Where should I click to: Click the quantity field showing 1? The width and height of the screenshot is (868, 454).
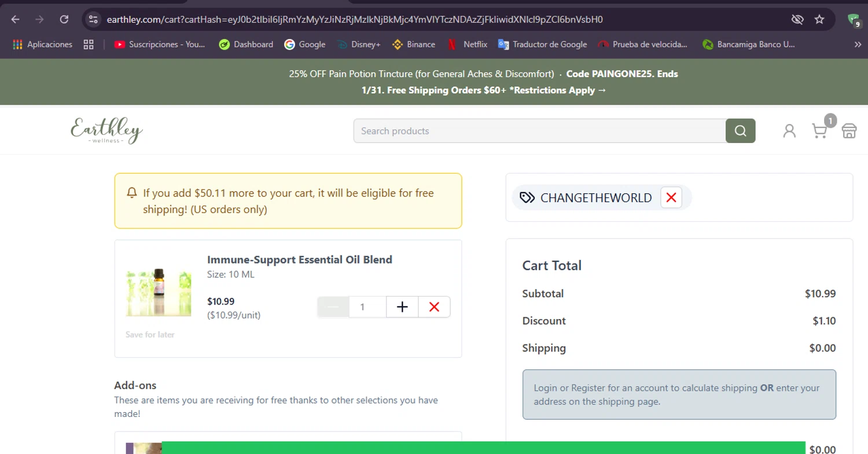pos(367,307)
